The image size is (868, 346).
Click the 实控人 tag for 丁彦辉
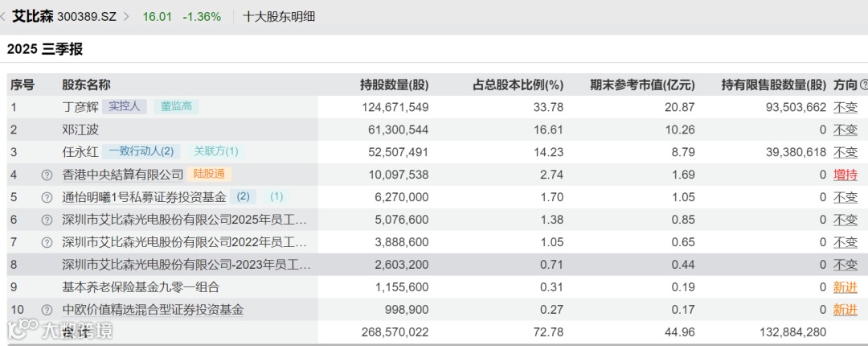pos(125,107)
